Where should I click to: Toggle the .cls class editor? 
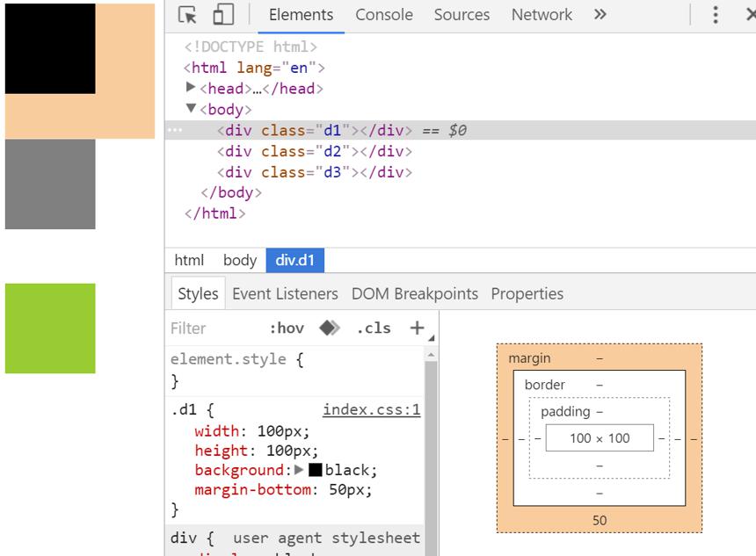[x=374, y=329]
